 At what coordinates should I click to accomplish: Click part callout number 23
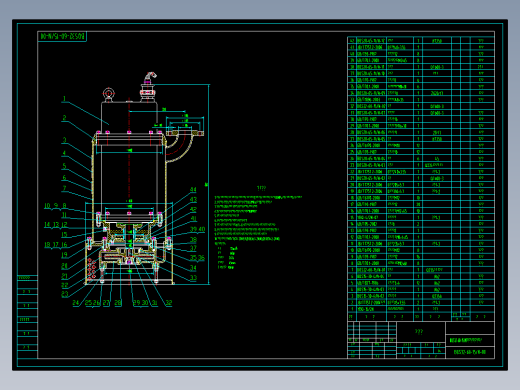point(64,294)
